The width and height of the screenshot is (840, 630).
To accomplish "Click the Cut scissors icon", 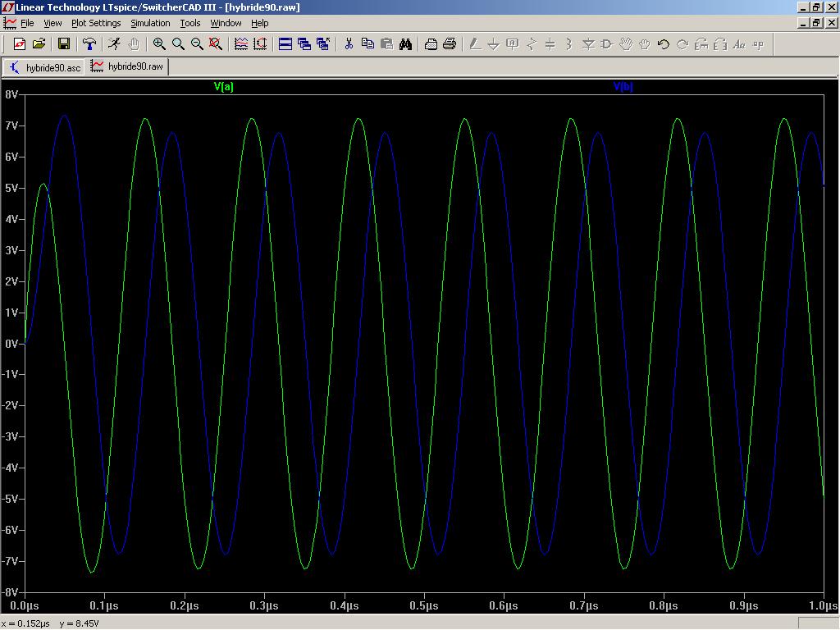I will click(x=349, y=44).
